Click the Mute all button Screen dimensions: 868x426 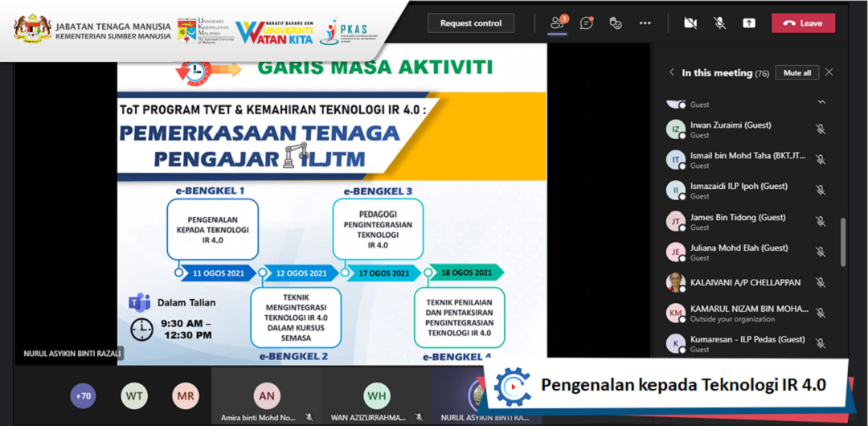pos(797,72)
